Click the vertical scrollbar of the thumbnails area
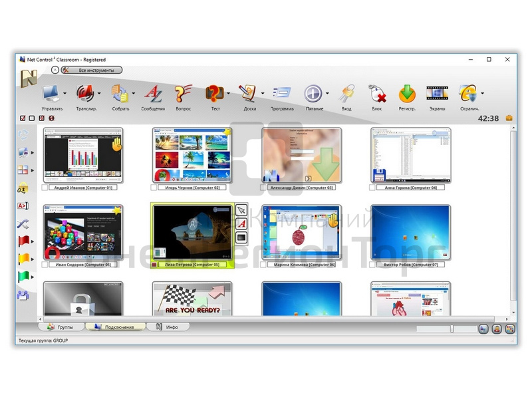Image resolution: width=532 pixels, height=399 pixels. click(x=513, y=215)
